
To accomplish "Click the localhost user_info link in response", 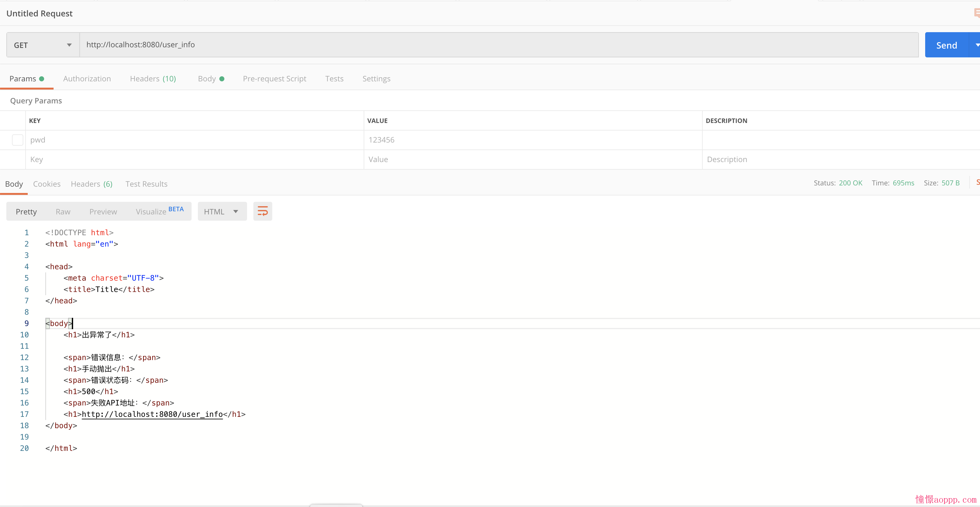I will click(x=152, y=414).
